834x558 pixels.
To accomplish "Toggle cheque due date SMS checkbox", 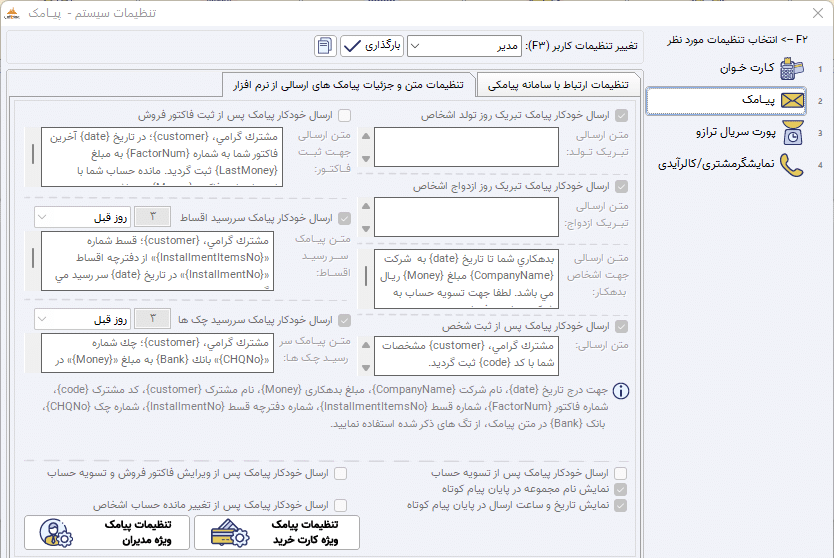I will tap(345, 320).
